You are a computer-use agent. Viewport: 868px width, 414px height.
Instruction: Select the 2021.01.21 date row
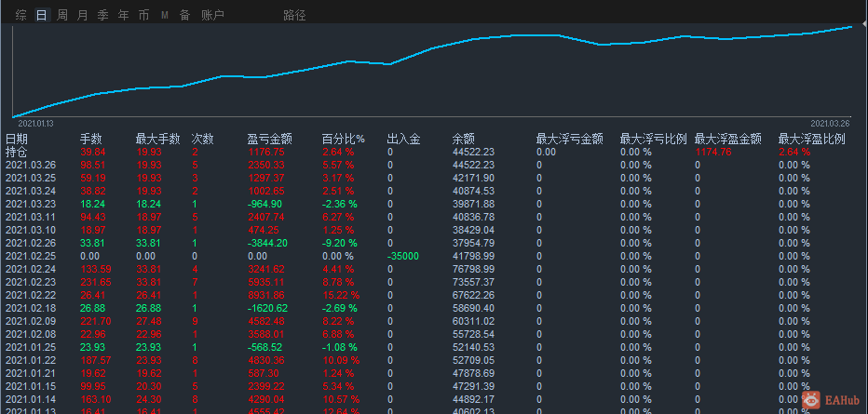(434, 373)
